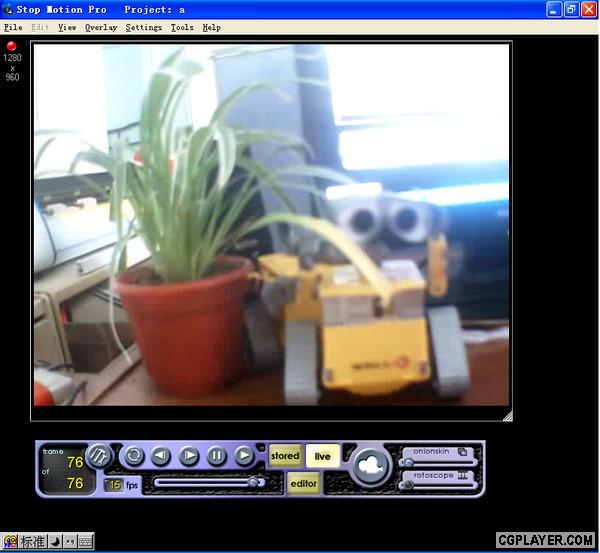
Task: Step forward one frame
Action: click(189, 455)
